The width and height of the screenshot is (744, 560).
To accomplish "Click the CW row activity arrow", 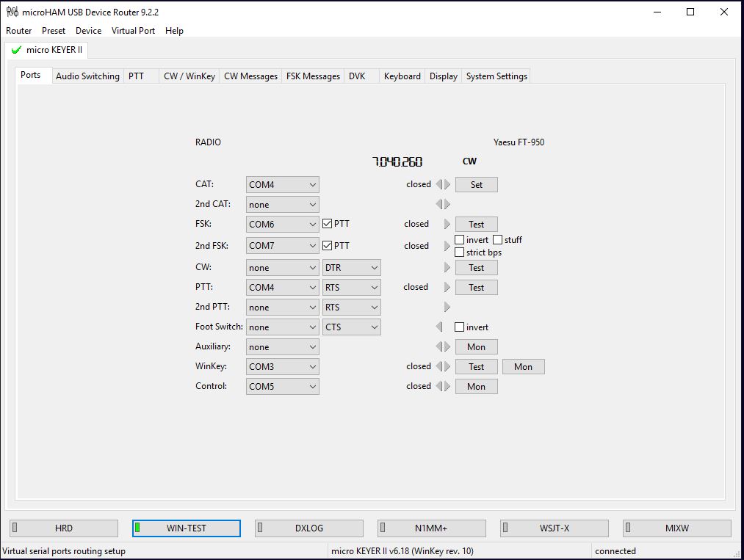I will coord(447,267).
